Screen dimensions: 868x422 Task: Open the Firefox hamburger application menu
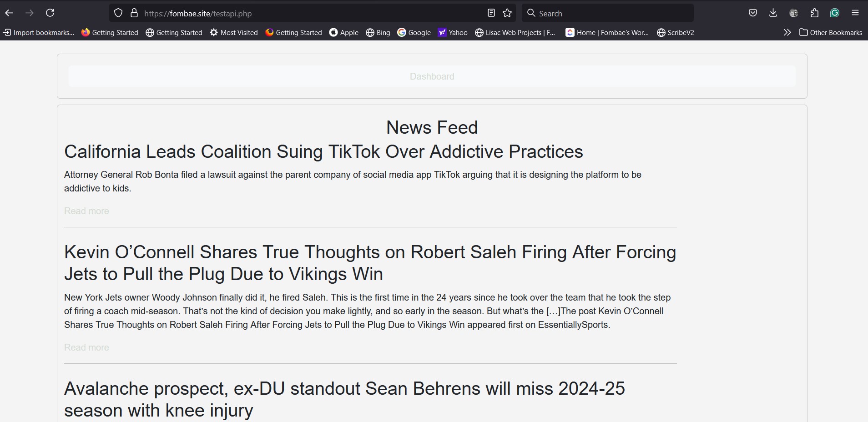(855, 13)
